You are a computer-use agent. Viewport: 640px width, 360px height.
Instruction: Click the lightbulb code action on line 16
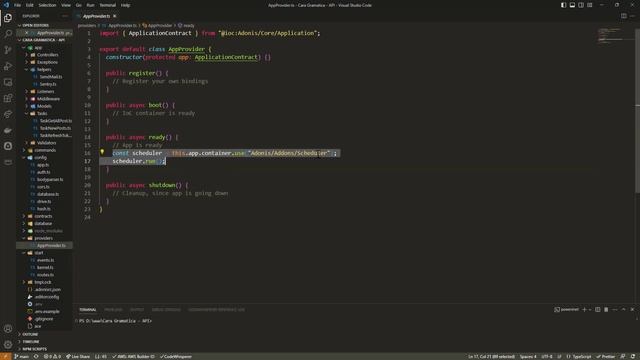[x=102, y=152]
